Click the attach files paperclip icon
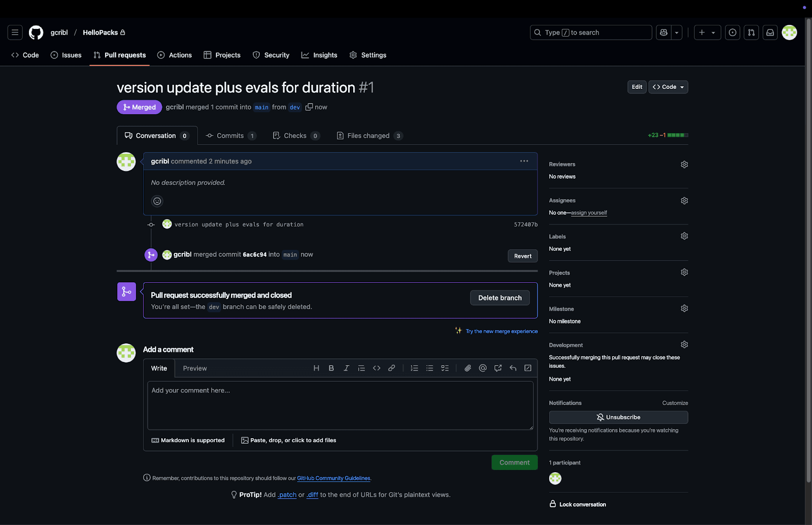 467,368
